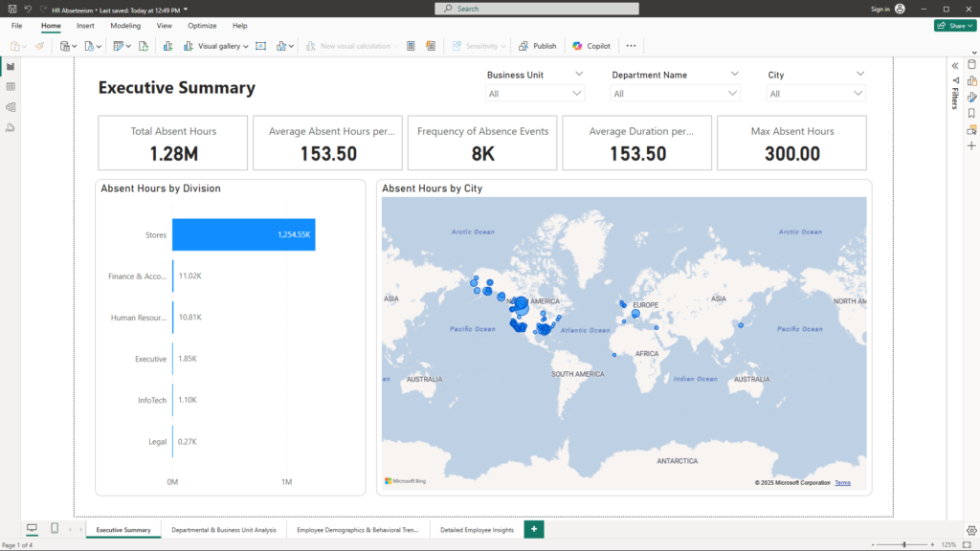Adjust the zoom slider in status bar

tap(904, 544)
